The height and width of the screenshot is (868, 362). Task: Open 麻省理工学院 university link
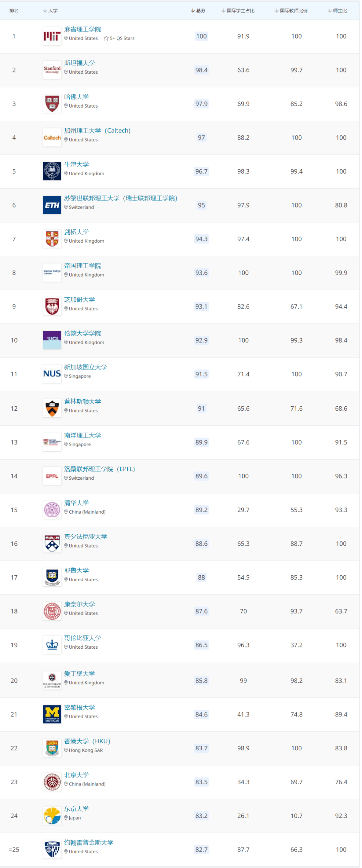click(83, 30)
